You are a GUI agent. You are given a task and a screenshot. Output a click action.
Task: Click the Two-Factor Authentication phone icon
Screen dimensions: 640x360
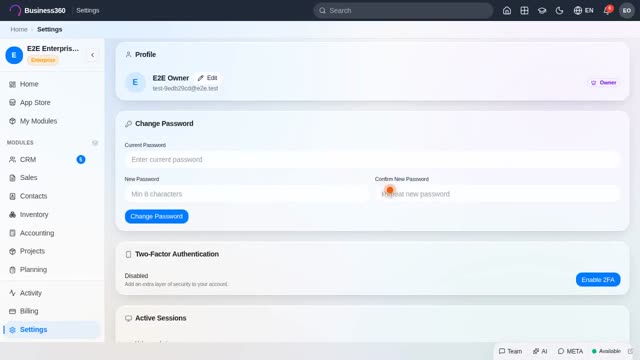pyautogui.click(x=128, y=254)
